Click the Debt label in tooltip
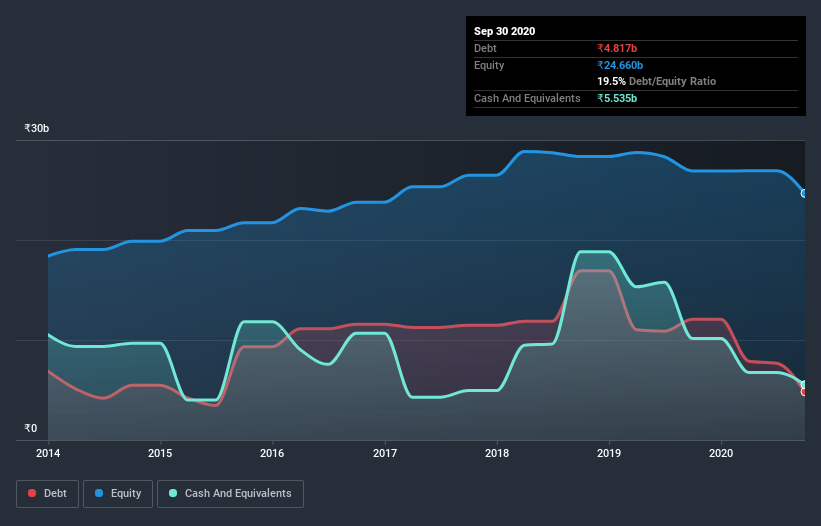This screenshot has height=526, width=821. coord(485,48)
